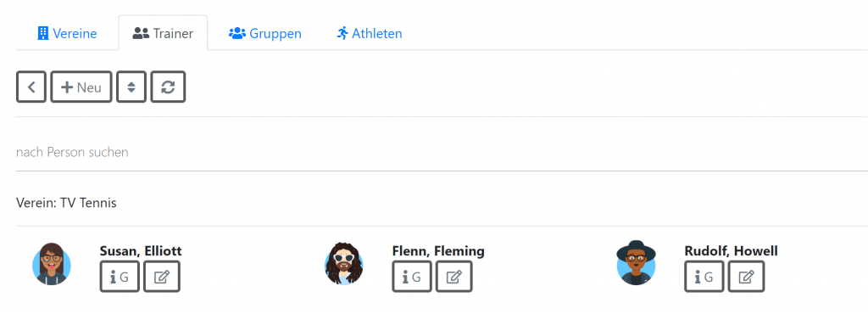Viewport: 868px width, 314px height.
Task: Select the name Flenn, Fleming
Action: click(x=438, y=251)
